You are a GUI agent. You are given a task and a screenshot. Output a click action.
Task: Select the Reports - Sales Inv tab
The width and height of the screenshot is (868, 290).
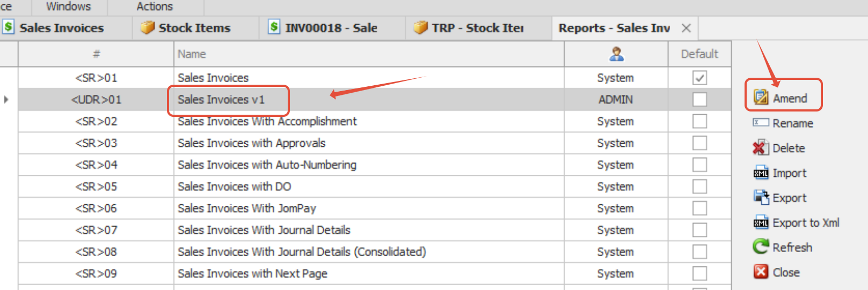pos(614,28)
